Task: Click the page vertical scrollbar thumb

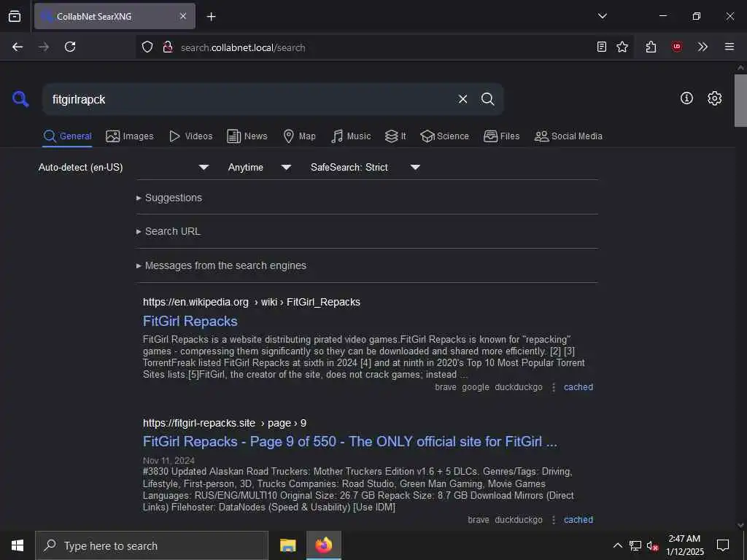Action: pyautogui.click(x=740, y=101)
